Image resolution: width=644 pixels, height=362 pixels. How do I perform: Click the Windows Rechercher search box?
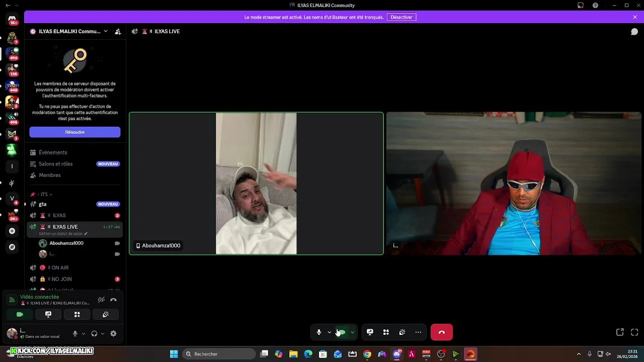coord(218,354)
